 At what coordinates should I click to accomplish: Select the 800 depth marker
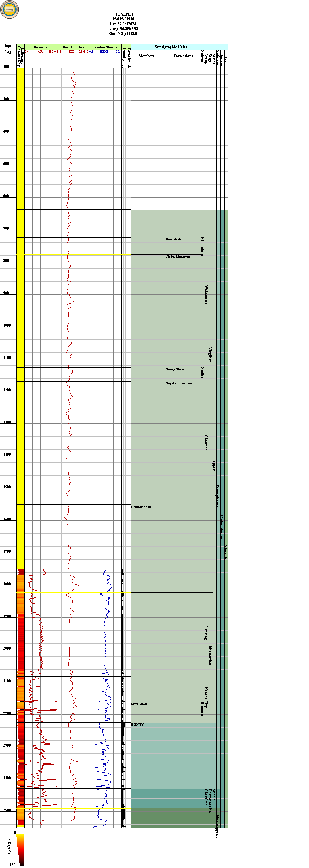tap(6, 261)
